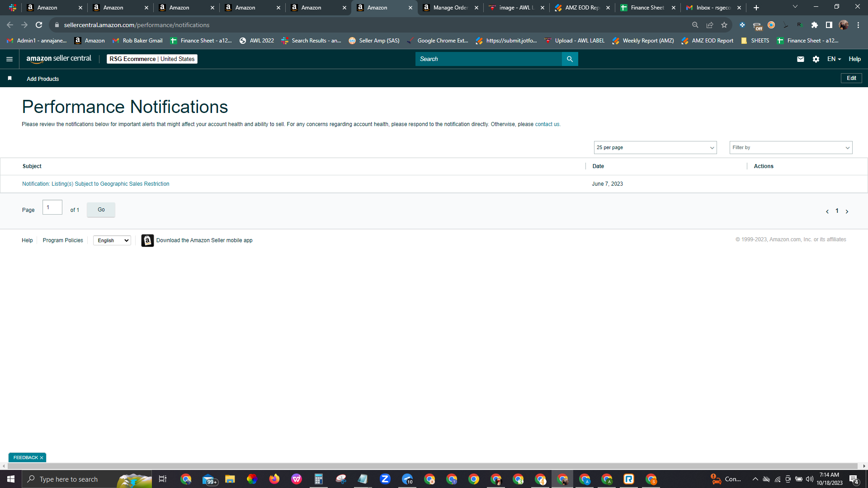Image resolution: width=868 pixels, height=488 pixels.
Task: Switch to the AMZ EOD Report tab
Action: [x=583, y=8]
